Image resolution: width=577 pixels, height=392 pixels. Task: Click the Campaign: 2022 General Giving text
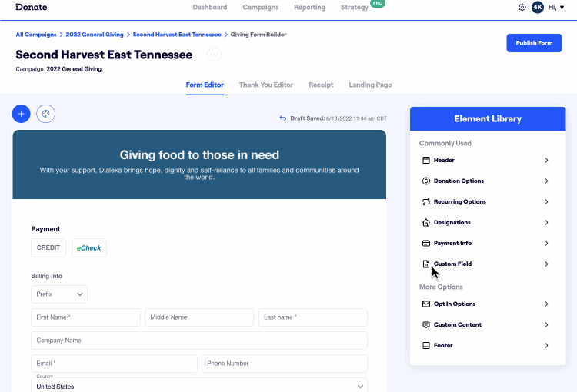point(58,69)
